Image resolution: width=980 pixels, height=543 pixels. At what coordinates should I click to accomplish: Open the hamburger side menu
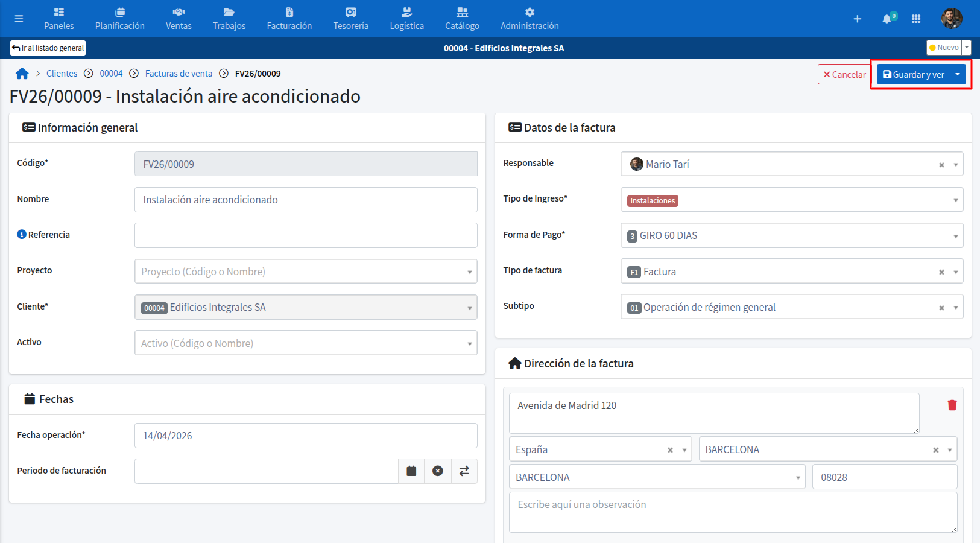19,19
